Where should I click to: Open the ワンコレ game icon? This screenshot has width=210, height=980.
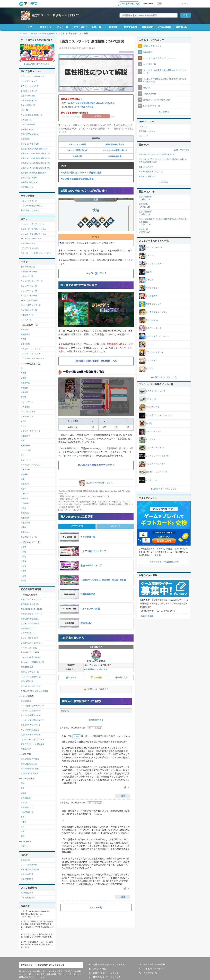click(142, 344)
